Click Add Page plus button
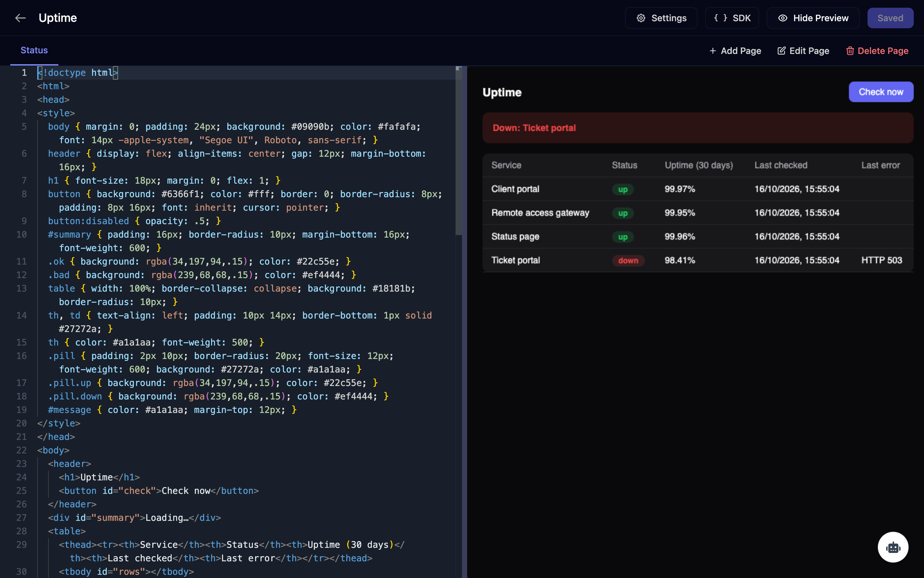Screen dimensions: 924x578 click(x=735, y=51)
